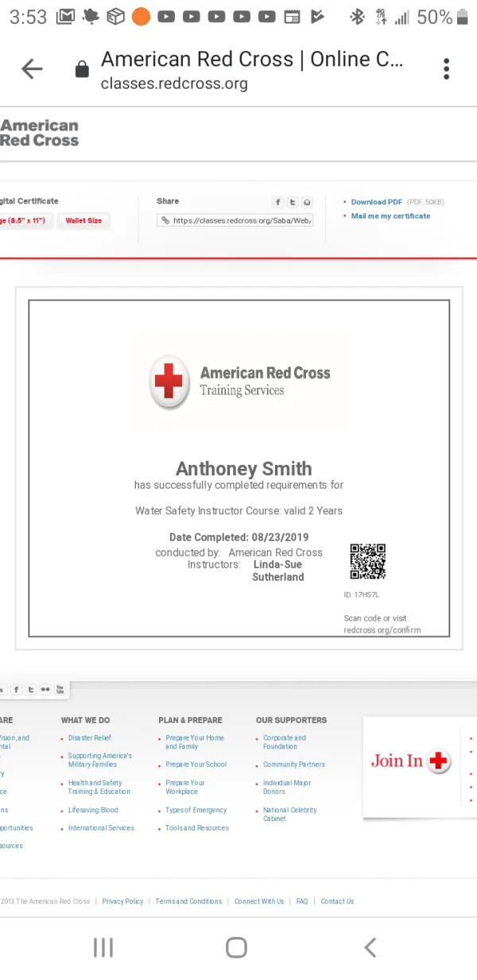Open Health and Safety Training & Education
The height and width of the screenshot is (980, 477).
(99, 787)
